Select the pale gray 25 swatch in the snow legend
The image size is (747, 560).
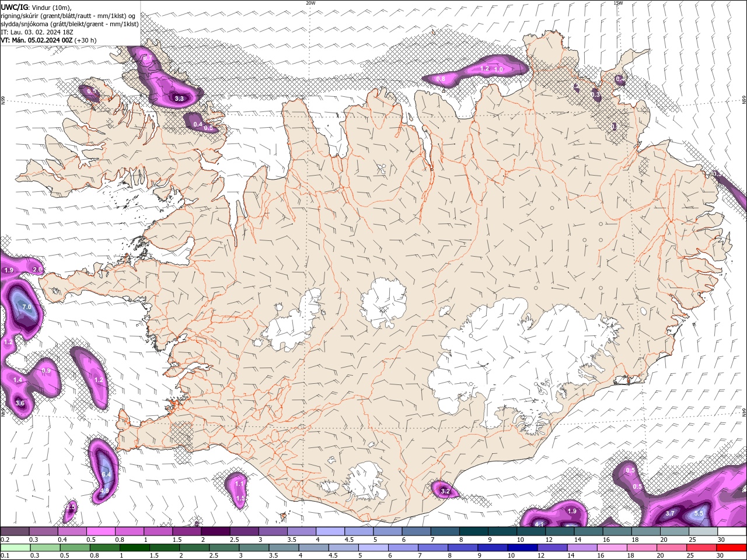(x=703, y=531)
